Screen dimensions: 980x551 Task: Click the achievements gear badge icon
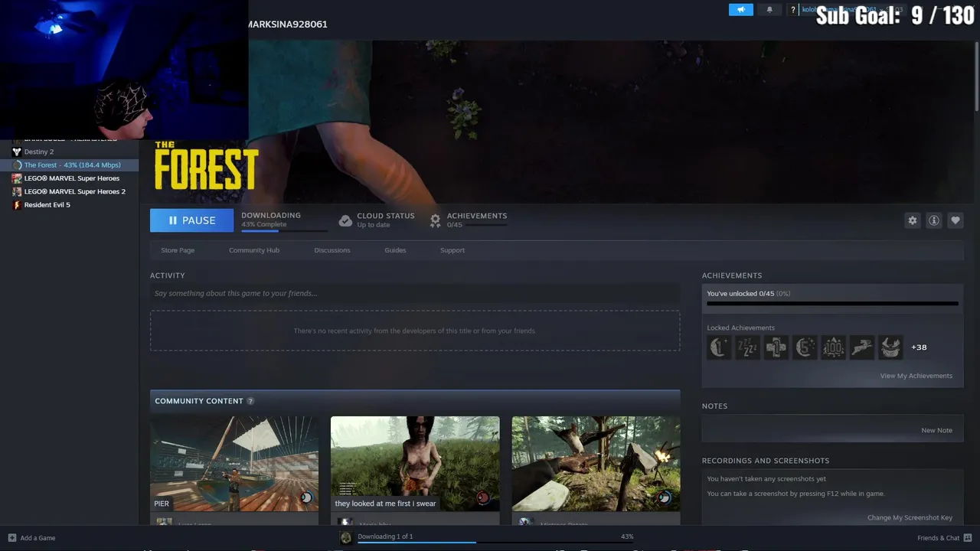point(435,220)
